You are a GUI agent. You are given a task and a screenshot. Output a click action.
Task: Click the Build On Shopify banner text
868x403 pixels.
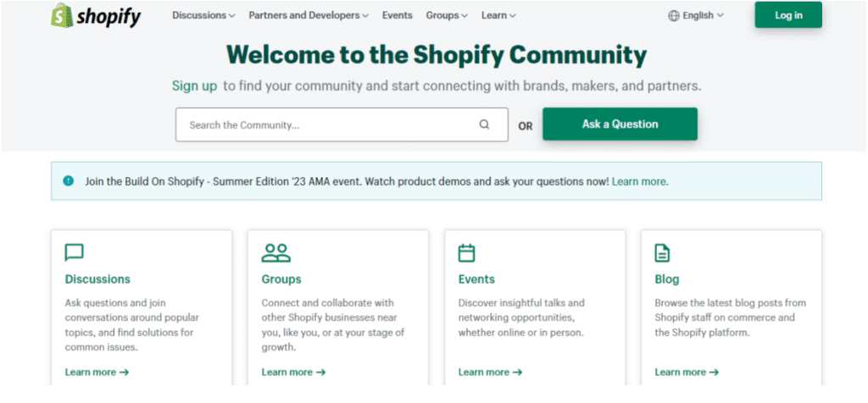[347, 181]
